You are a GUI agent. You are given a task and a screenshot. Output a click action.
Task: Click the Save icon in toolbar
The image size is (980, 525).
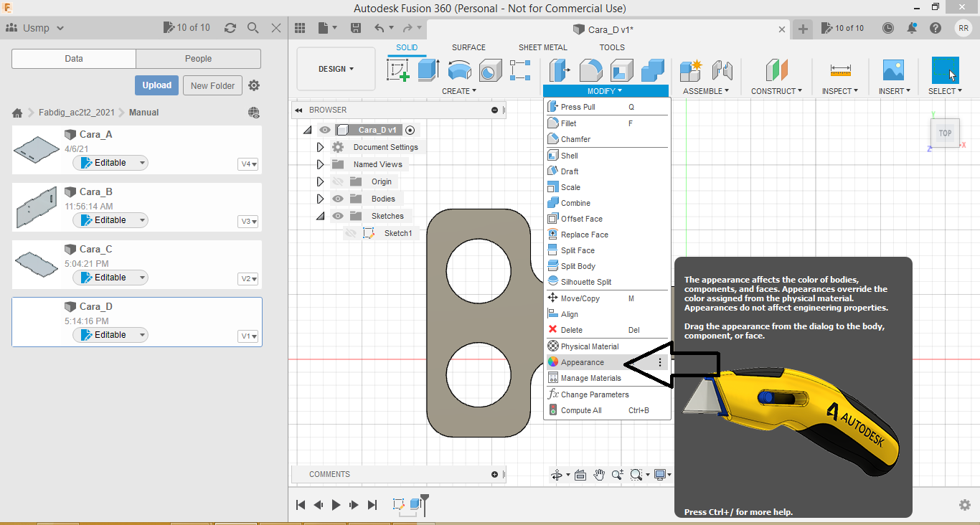(355, 28)
